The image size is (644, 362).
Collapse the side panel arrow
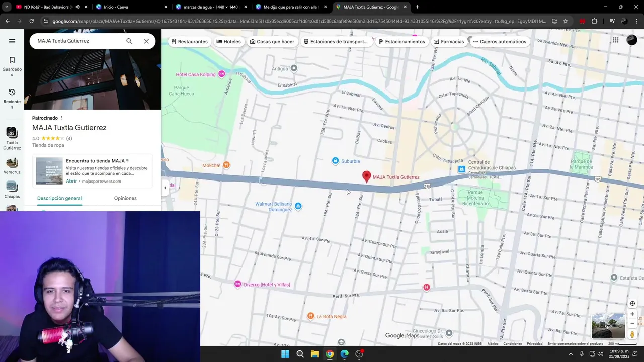pyautogui.click(x=165, y=188)
